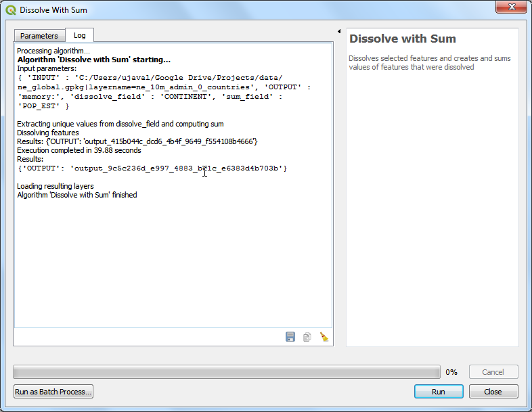This screenshot has height=412, width=532.
Task: Click the Close button at bottom
Action: click(x=493, y=392)
